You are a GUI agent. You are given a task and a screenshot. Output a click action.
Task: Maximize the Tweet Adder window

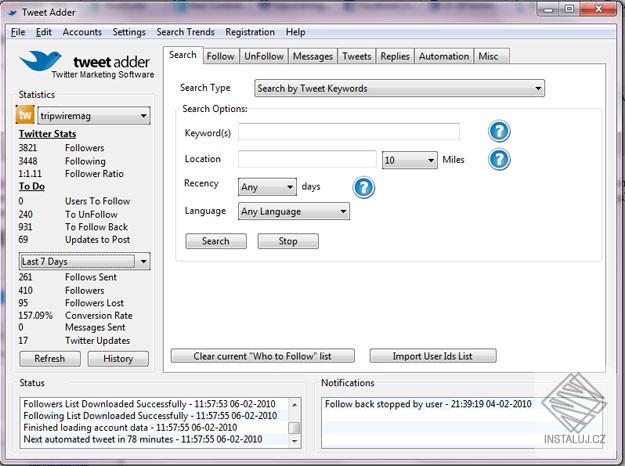click(x=570, y=9)
